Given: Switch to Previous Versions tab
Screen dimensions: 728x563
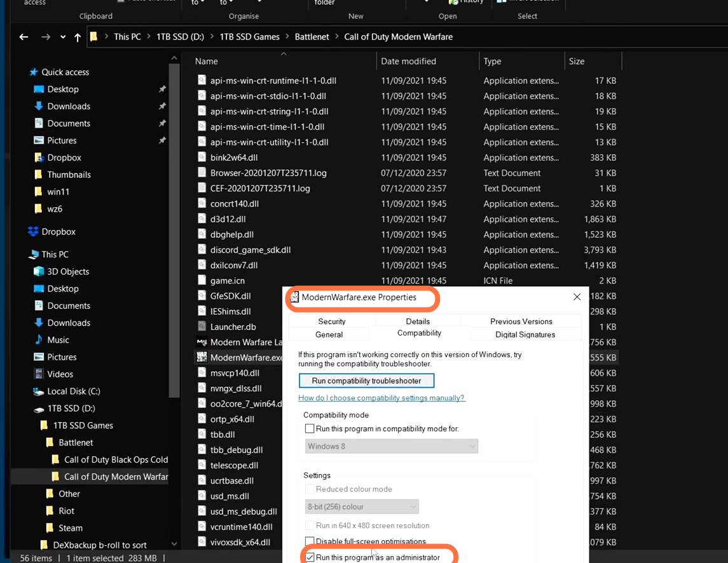Looking at the screenshot, I should 521,321.
